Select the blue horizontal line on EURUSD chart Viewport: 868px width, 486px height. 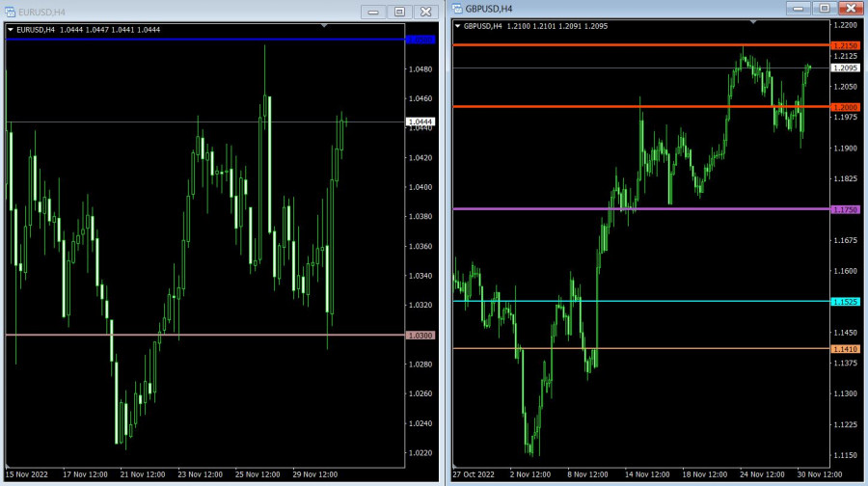(x=193, y=40)
